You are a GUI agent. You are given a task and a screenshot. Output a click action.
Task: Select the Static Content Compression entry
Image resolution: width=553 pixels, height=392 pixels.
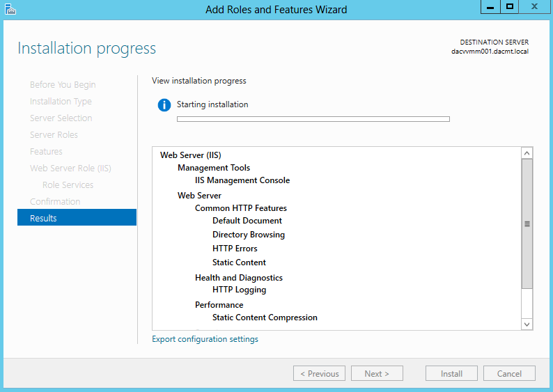click(x=265, y=317)
